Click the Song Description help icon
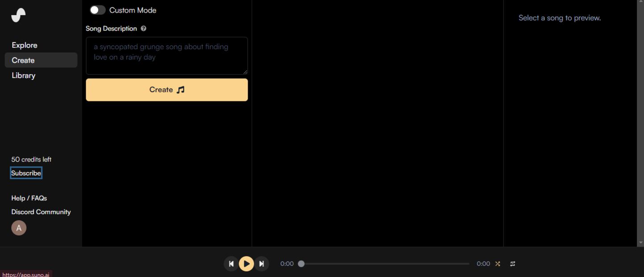Viewport: 644px width, 277px height. click(x=143, y=29)
